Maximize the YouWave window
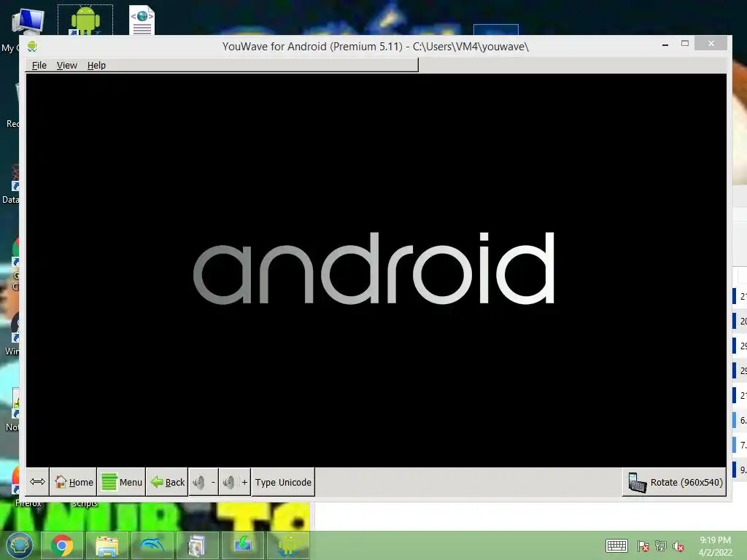The image size is (747, 560). [684, 43]
